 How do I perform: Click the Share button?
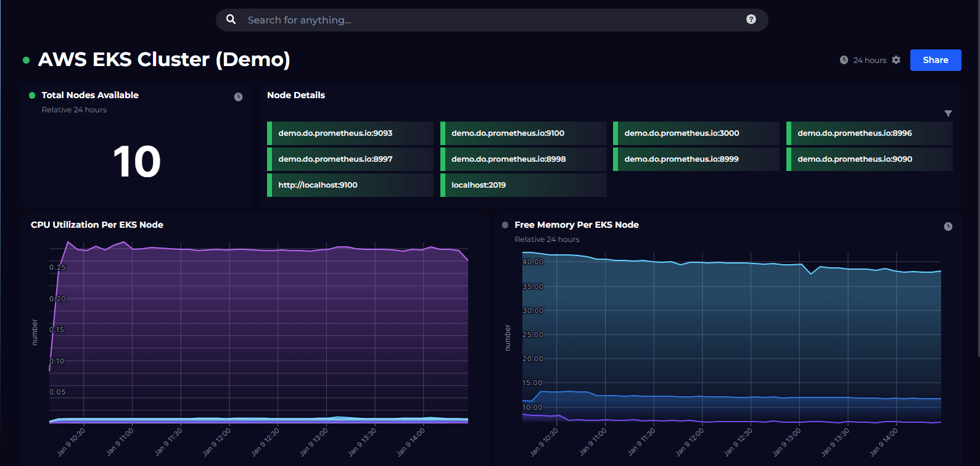[935, 60]
